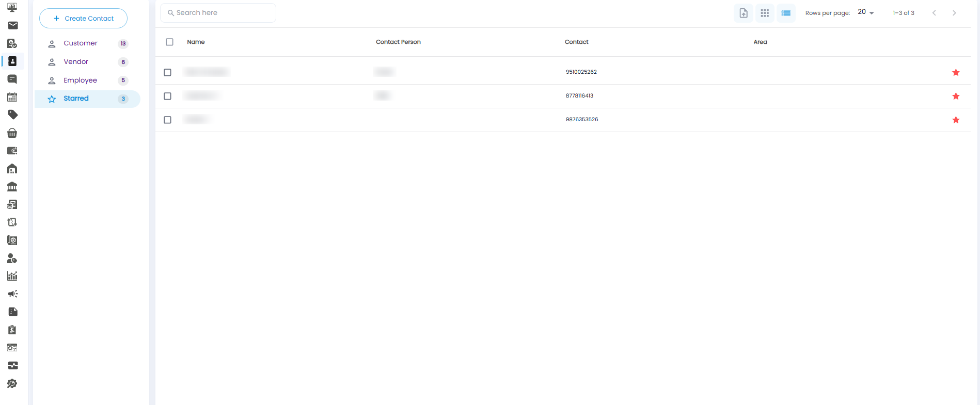This screenshot has width=980, height=405.
Task: Click the Contact Person column header
Action: click(x=398, y=42)
